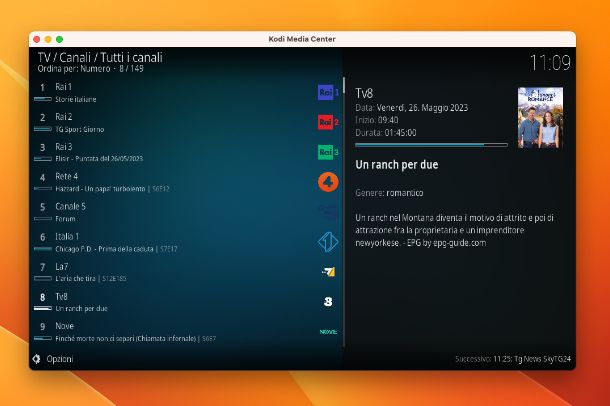
Task: Click programme L'aria che tira
Action: point(75,278)
